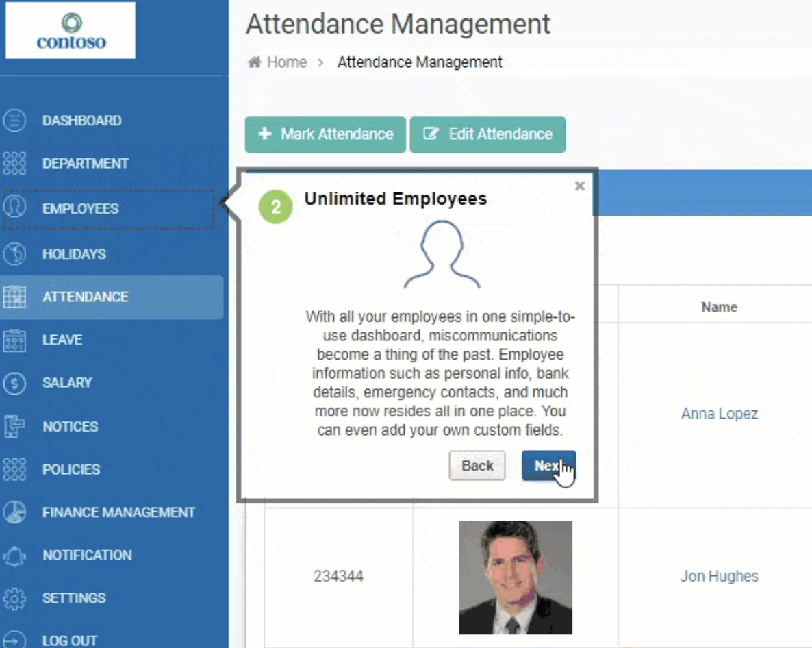This screenshot has width=812, height=648.
Task: Click the Home breadcrumb house icon
Action: [254, 62]
